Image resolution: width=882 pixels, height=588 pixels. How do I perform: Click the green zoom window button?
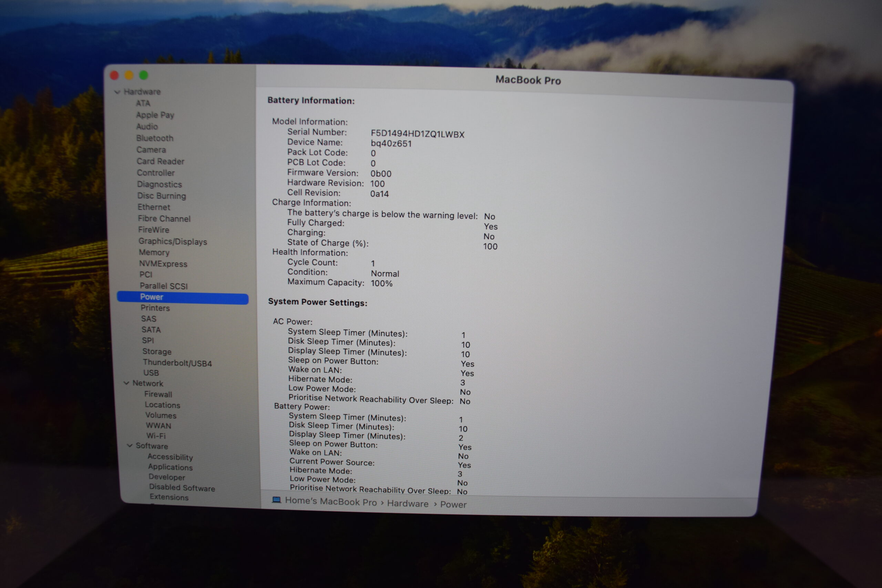[x=144, y=75]
